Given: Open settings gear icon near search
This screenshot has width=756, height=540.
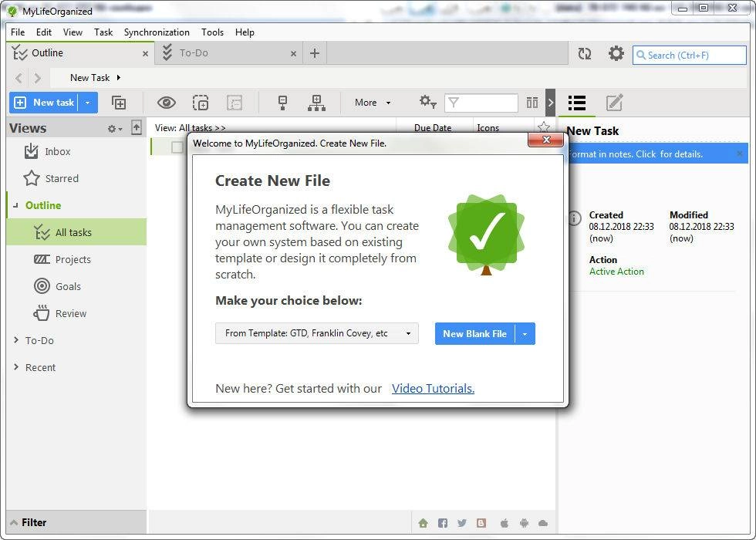Looking at the screenshot, I should pos(616,53).
